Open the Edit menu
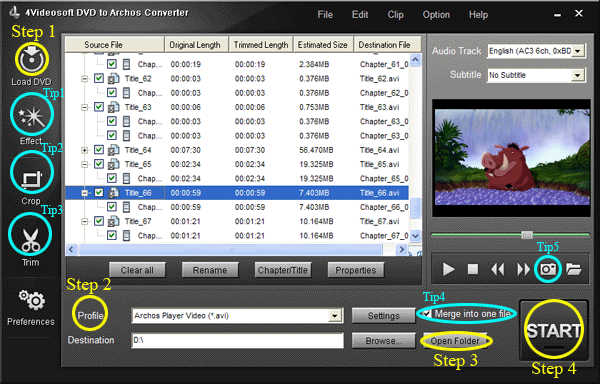The height and width of the screenshot is (384, 600). pyautogui.click(x=360, y=15)
